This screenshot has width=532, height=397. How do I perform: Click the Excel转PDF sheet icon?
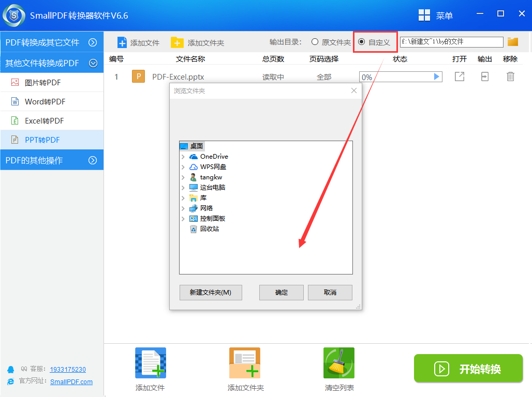tap(15, 120)
